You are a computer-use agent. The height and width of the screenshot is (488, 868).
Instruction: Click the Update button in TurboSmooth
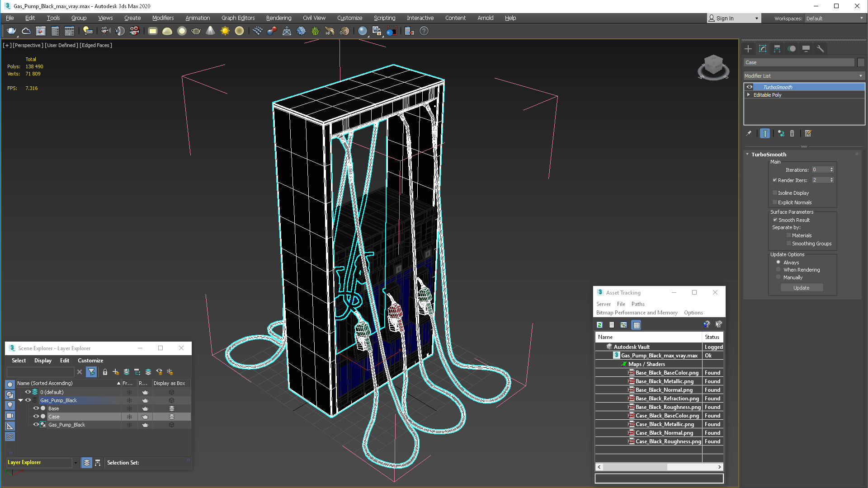pyautogui.click(x=802, y=288)
